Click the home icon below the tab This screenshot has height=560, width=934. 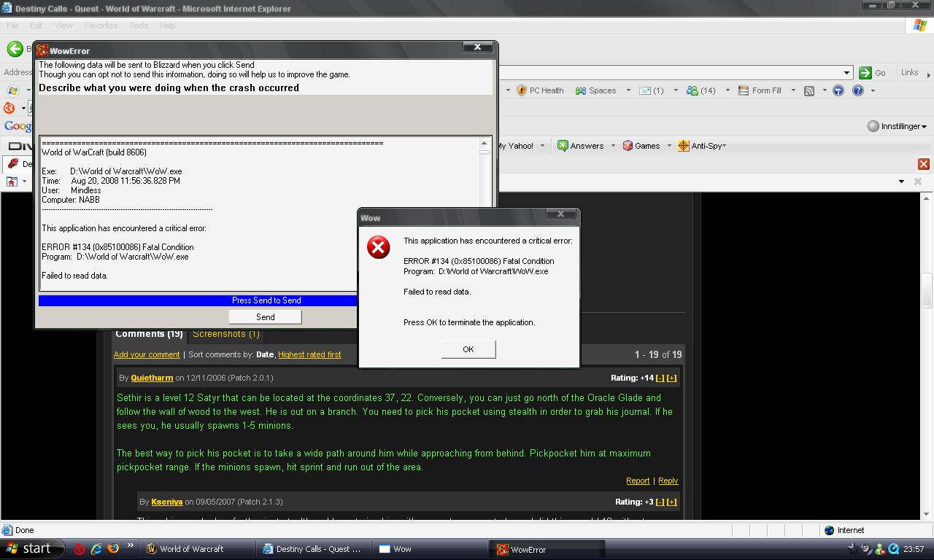[x=12, y=181]
